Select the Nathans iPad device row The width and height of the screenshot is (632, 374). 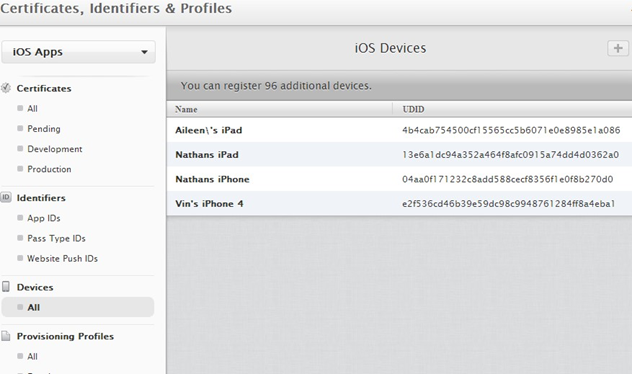399,155
